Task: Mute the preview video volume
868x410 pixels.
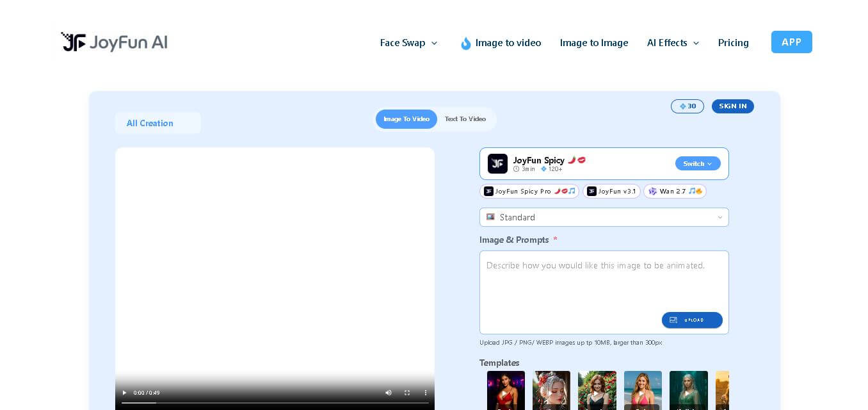Action: click(x=388, y=393)
